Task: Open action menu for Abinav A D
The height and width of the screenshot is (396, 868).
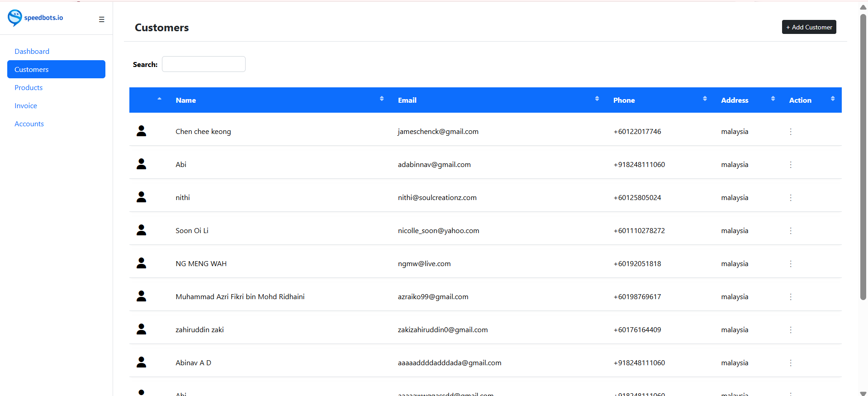Action: [x=791, y=363]
